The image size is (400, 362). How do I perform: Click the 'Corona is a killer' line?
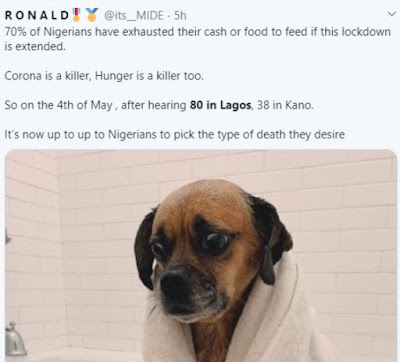coord(104,76)
